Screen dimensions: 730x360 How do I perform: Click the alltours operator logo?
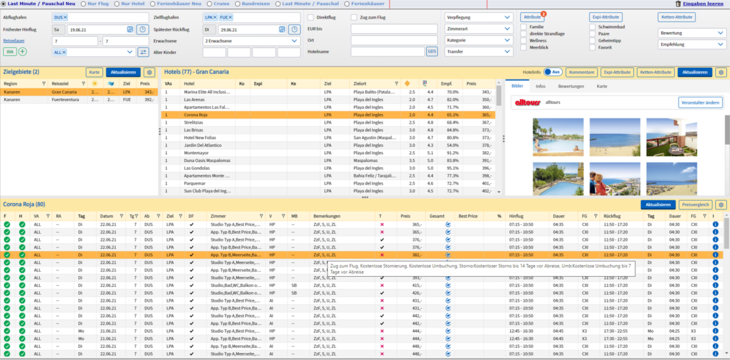click(x=527, y=102)
